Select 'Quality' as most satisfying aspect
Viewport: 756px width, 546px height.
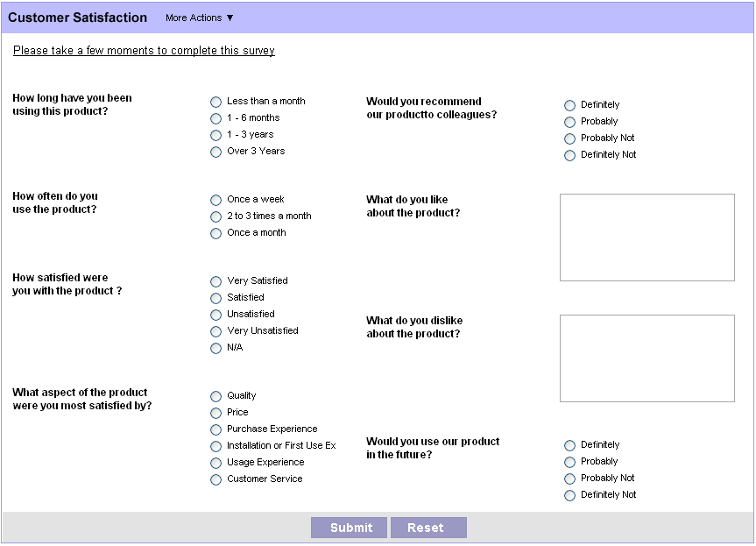pyautogui.click(x=216, y=396)
